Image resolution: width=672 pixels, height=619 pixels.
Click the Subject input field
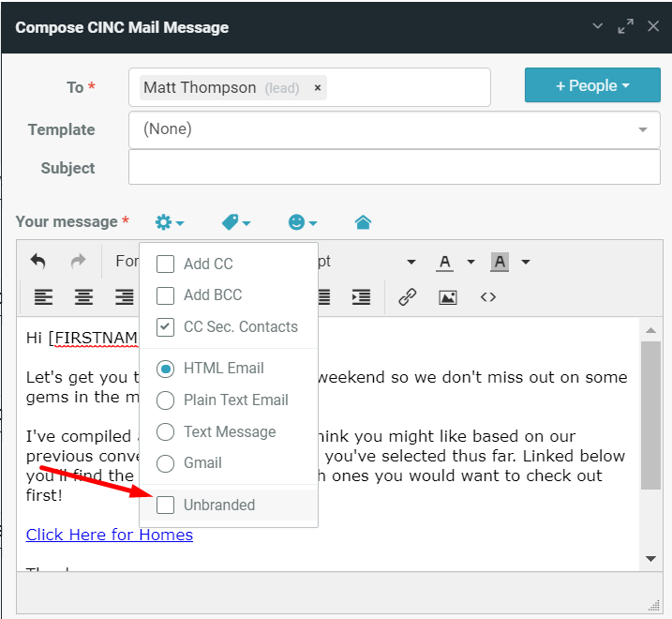tap(395, 167)
